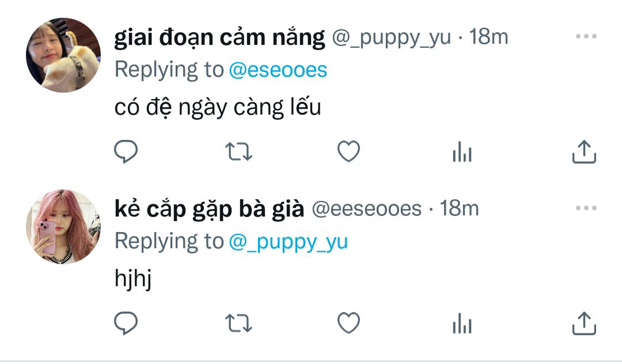Open giai đoạn cảm nắng profile picture

[x=63, y=55]
